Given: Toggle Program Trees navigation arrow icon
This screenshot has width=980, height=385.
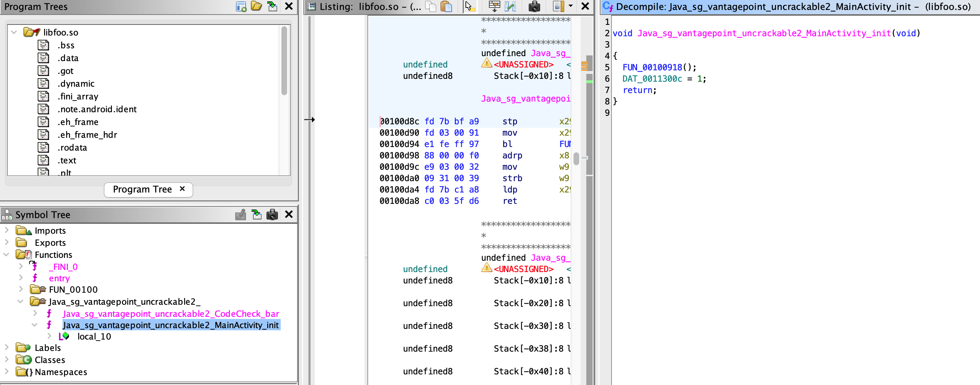Looking at the screenshot, I should pyautogui.click(x=273, y=6).
